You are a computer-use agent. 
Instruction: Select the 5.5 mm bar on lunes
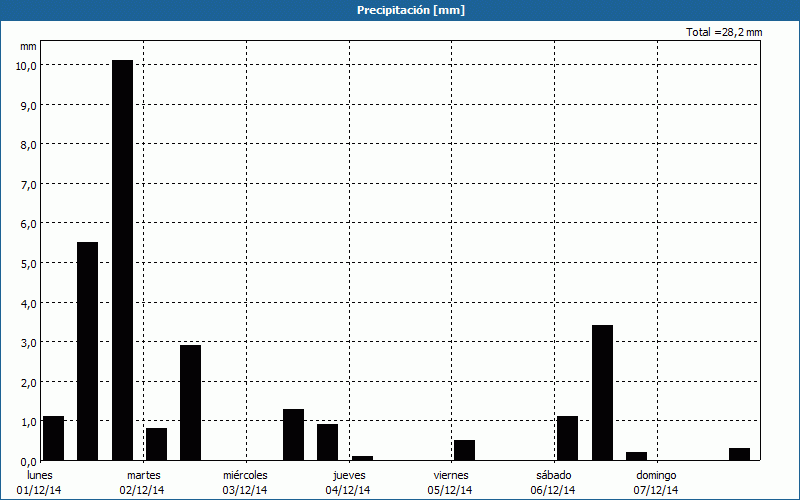point(88,351)
